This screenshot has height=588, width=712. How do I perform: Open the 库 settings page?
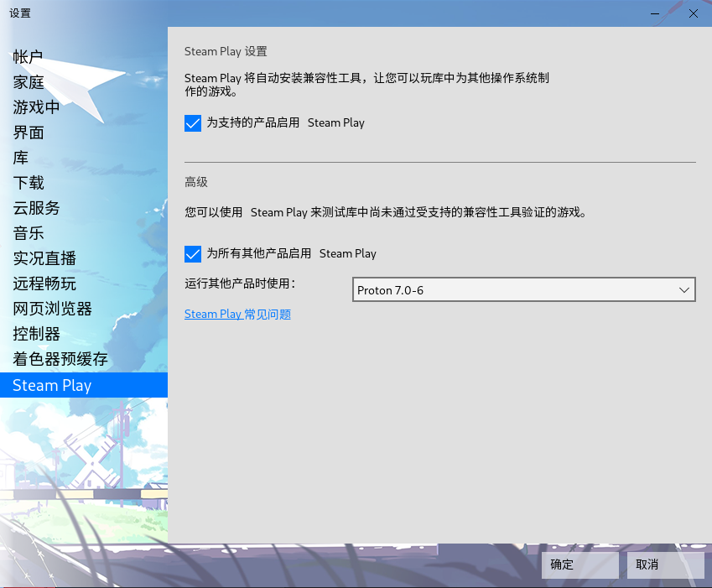tap(20, 158)
